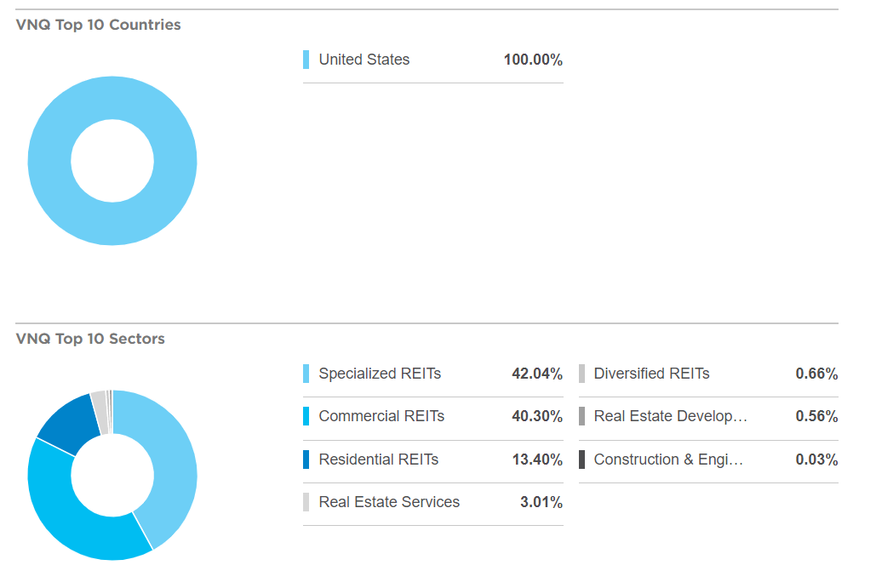
Task: Click the Specialized REITs color swatch
Action: (x=306, y=374)
